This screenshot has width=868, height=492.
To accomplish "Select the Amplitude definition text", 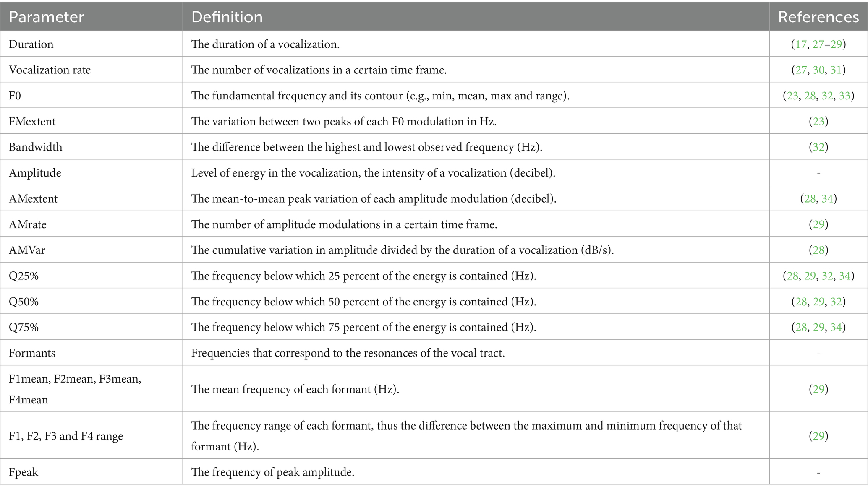I will [373, 173].
